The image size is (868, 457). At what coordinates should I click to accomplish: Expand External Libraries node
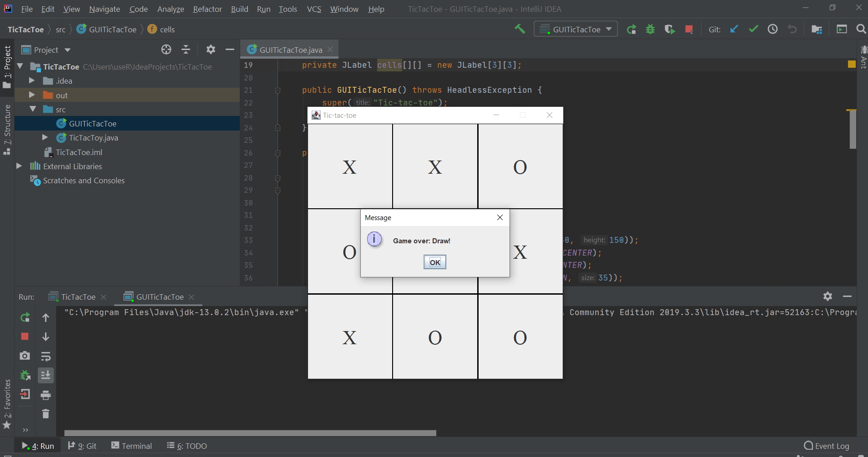point(19,166)
